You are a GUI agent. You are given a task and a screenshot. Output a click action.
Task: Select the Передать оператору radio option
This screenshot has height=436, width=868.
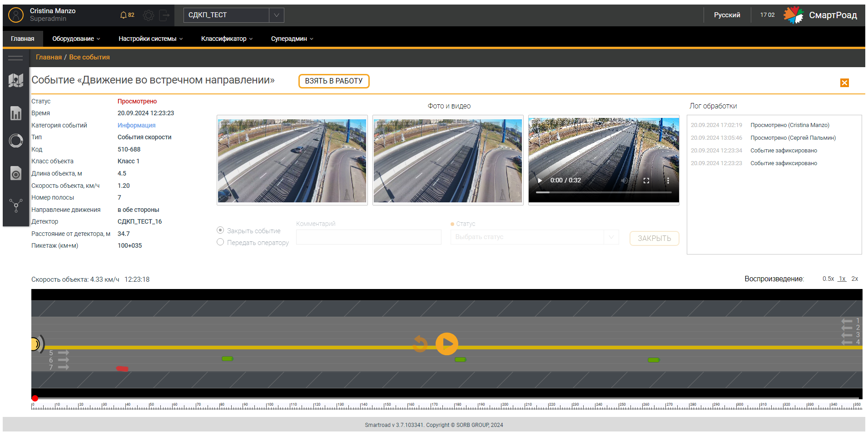tap(220, 242)
